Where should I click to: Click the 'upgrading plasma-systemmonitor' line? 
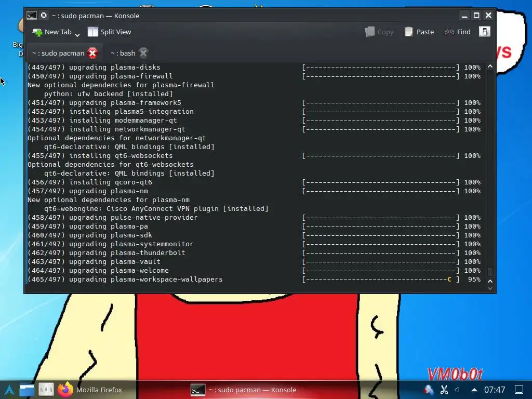111,244
